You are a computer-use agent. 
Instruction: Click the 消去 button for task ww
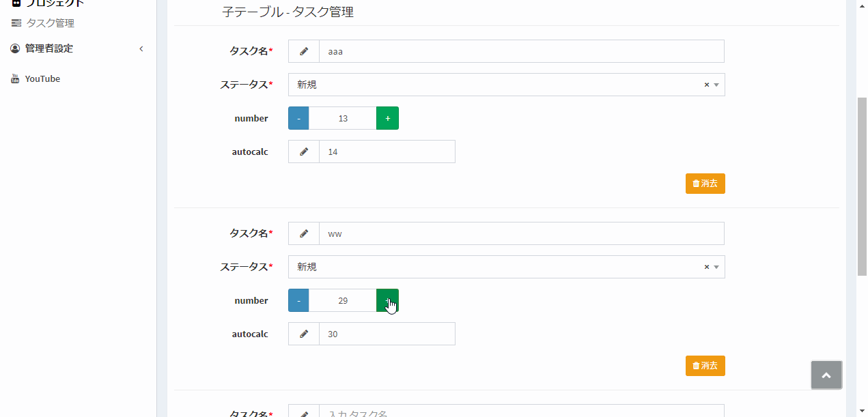[705, 366]
